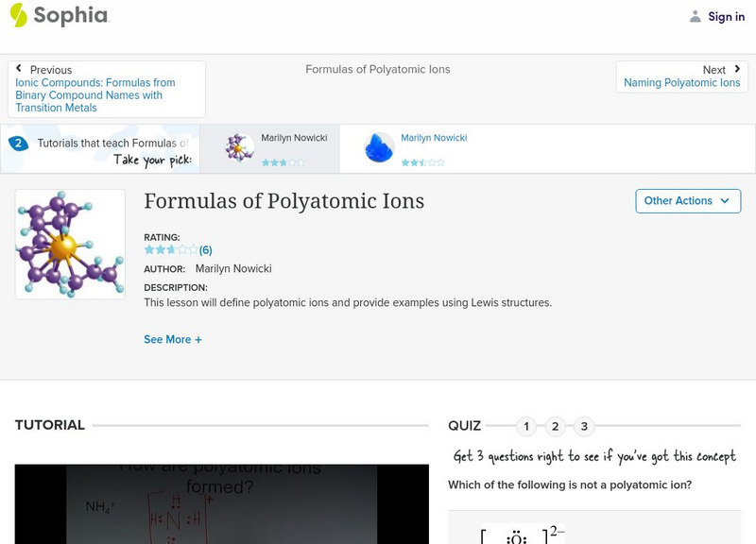
Task: Select quiz question step 3
Action: click(582, 425)
